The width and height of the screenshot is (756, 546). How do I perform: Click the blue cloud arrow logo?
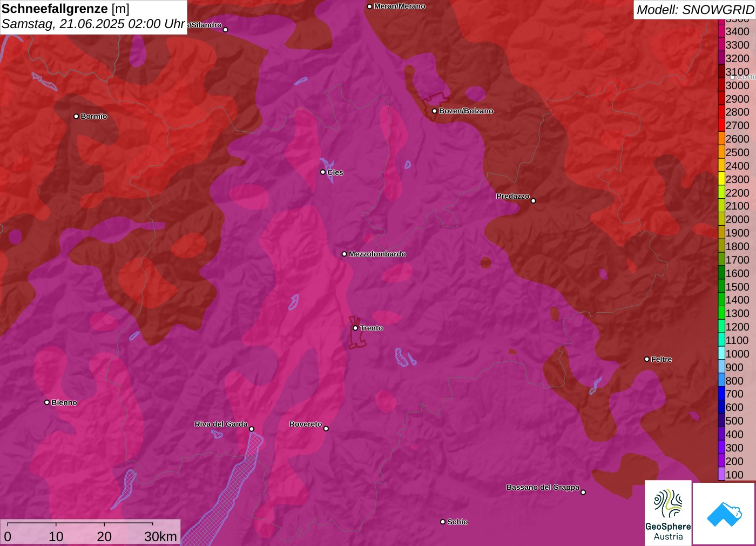[x=724, y=514]
